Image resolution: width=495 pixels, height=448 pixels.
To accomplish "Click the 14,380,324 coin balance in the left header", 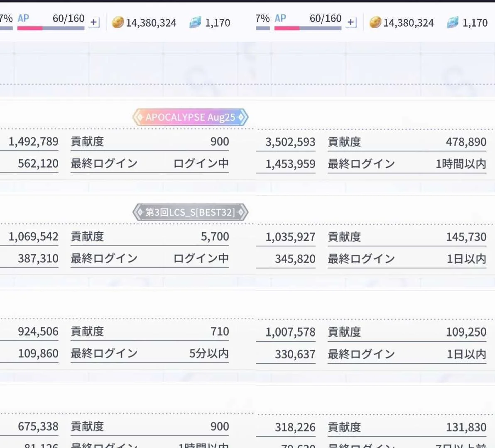I will [x=151, y=23].
